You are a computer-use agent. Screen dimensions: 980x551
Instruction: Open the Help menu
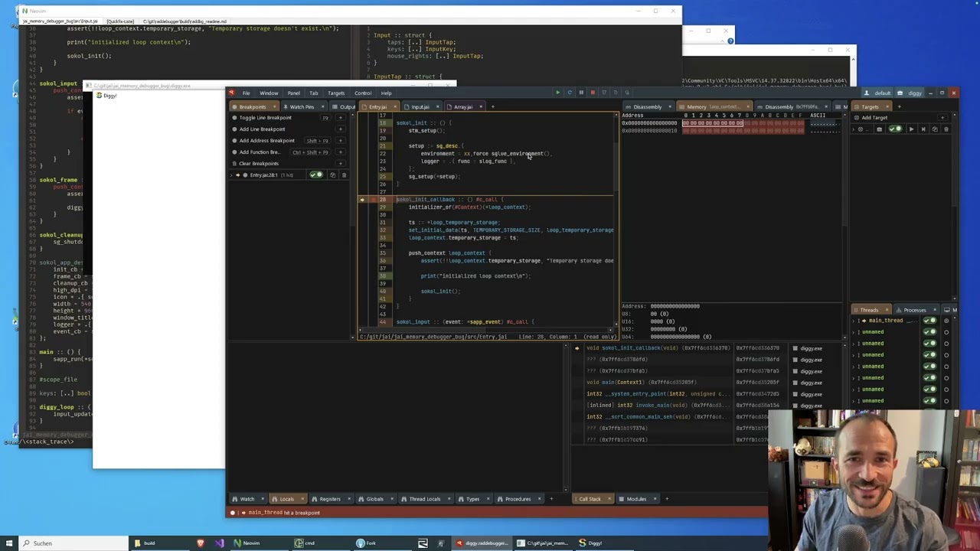point(386,93)
